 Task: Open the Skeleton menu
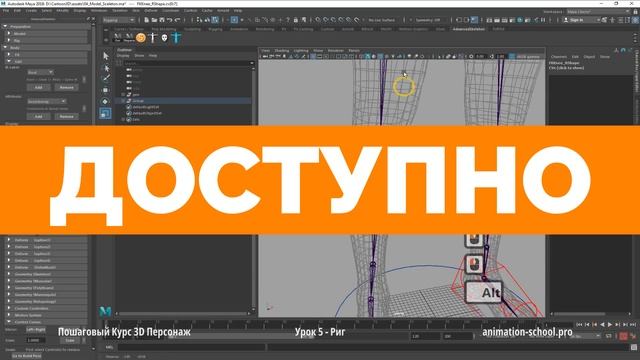(120, 11)
